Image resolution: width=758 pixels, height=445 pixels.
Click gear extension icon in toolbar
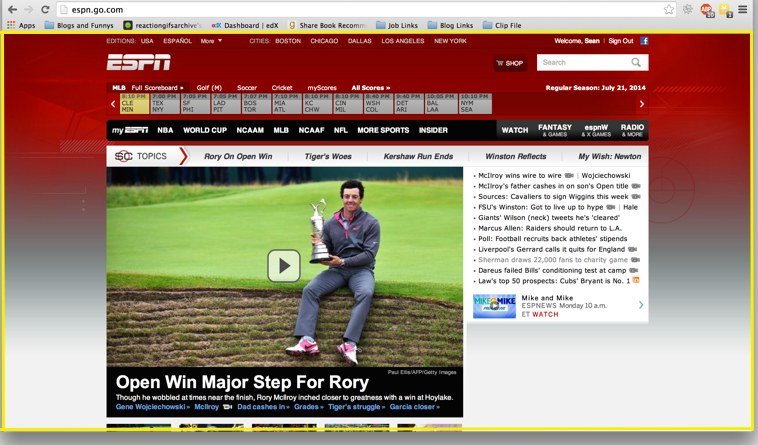click(x=687, y=9)
